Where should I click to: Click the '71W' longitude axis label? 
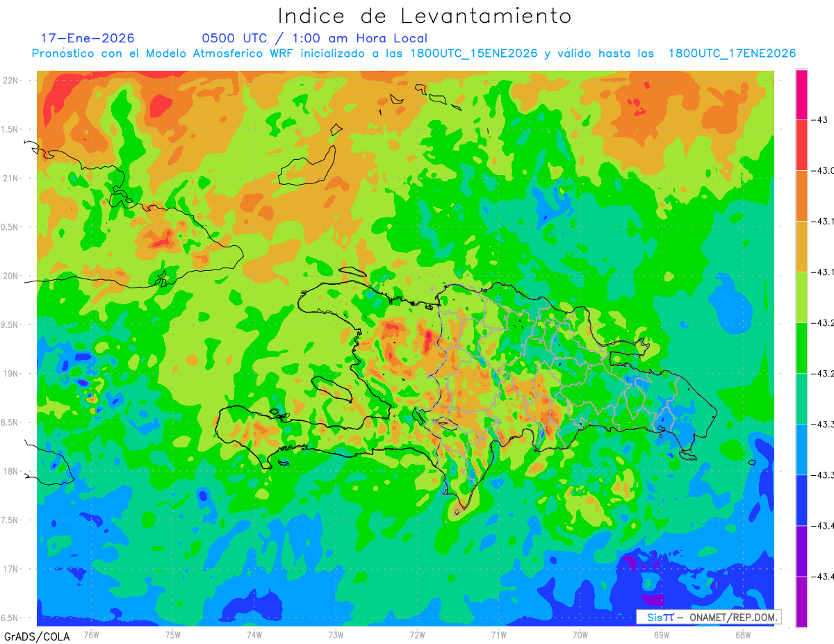pos(498,634)
